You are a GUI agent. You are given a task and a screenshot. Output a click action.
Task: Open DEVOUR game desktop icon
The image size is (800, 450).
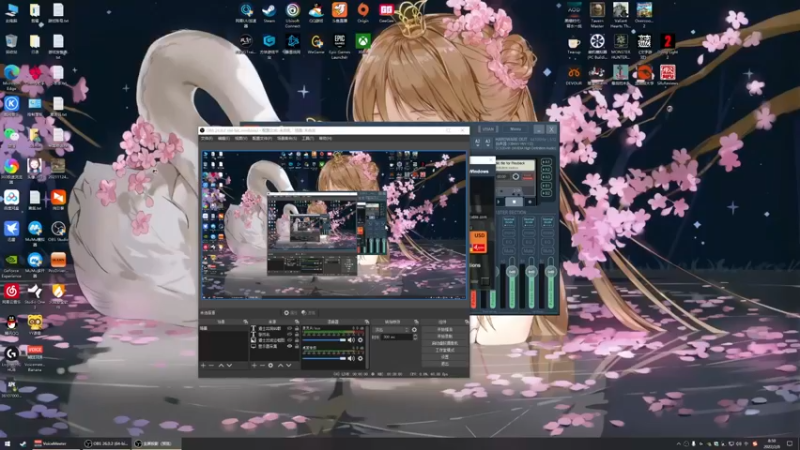(x=573, y=76)
